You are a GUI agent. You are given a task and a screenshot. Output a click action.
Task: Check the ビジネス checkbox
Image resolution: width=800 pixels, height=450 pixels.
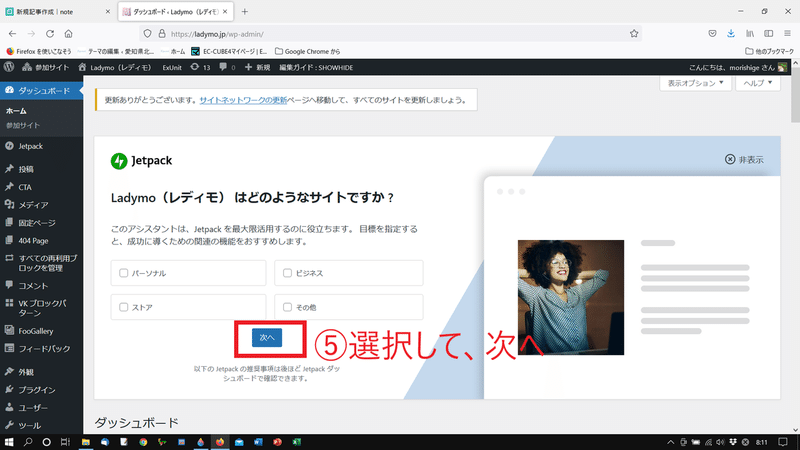point(287,273)
